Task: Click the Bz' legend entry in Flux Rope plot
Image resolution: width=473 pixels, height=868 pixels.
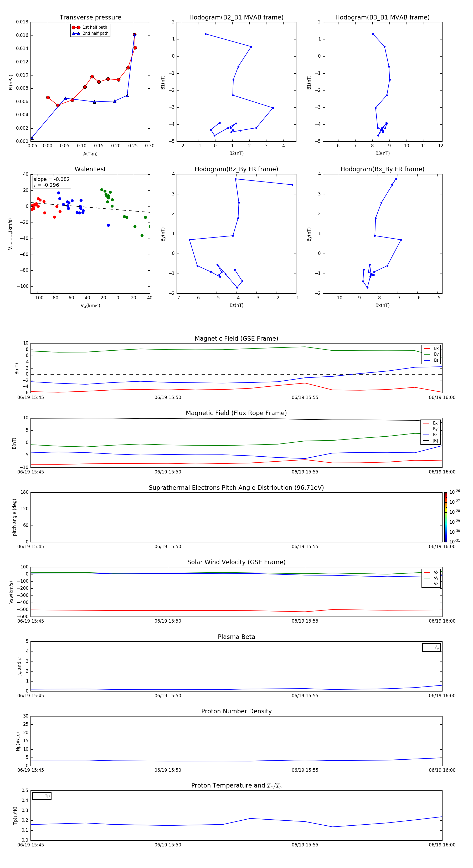Action: [431, 435]
